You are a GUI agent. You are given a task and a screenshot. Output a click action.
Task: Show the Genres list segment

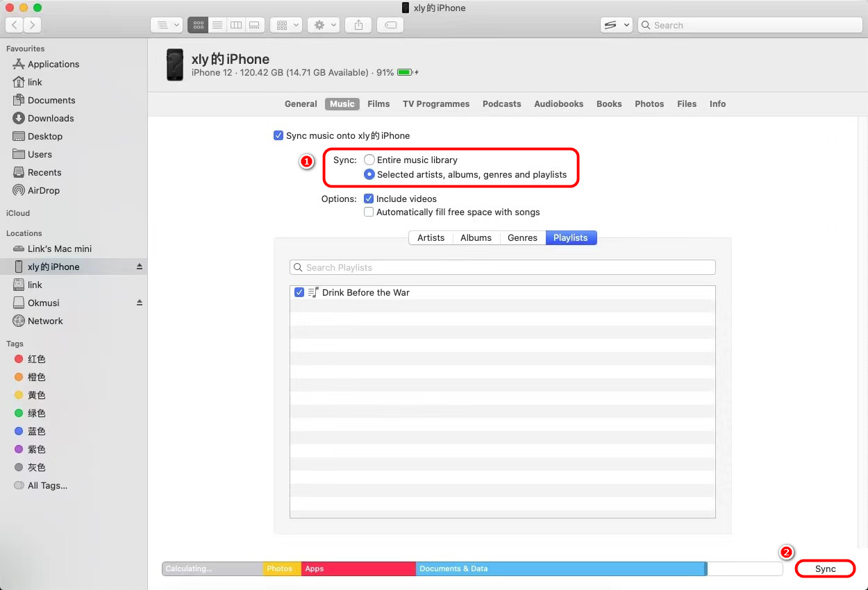click(522, 237)
